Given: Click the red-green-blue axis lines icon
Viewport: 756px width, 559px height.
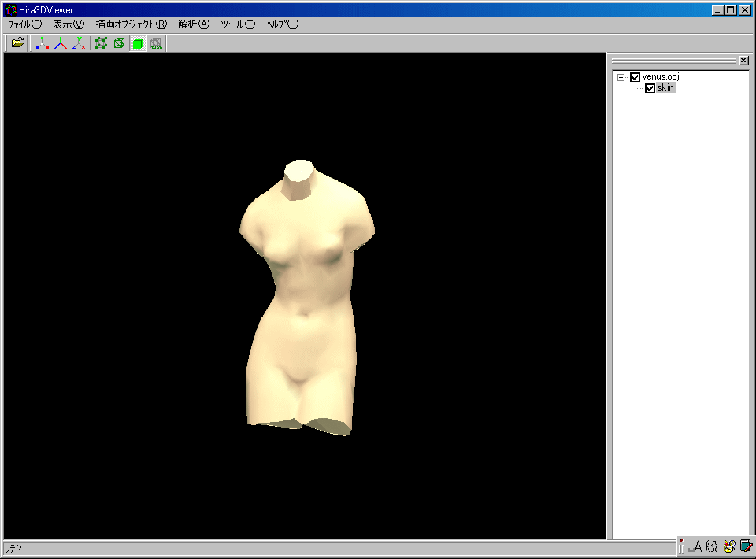Looking at the screenshot, I should pyautogui.click(x=61, y=43).
